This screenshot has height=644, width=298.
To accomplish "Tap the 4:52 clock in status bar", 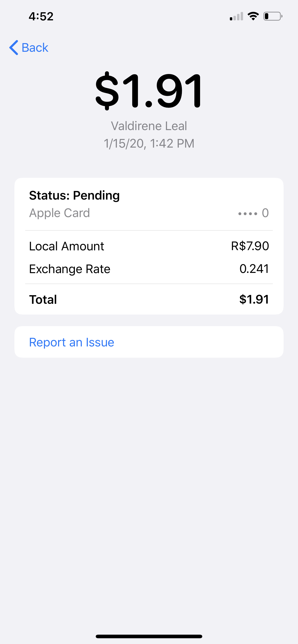I will [41, 17].
